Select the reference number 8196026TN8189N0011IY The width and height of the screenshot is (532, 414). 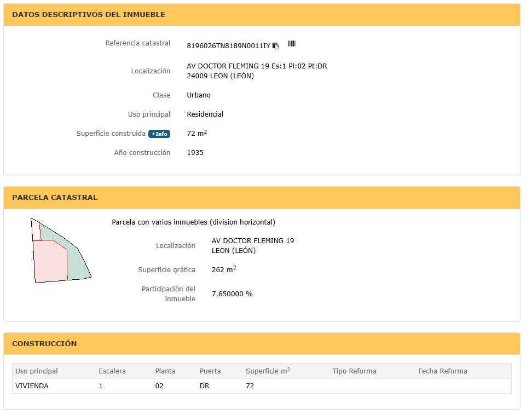point(228,46)
